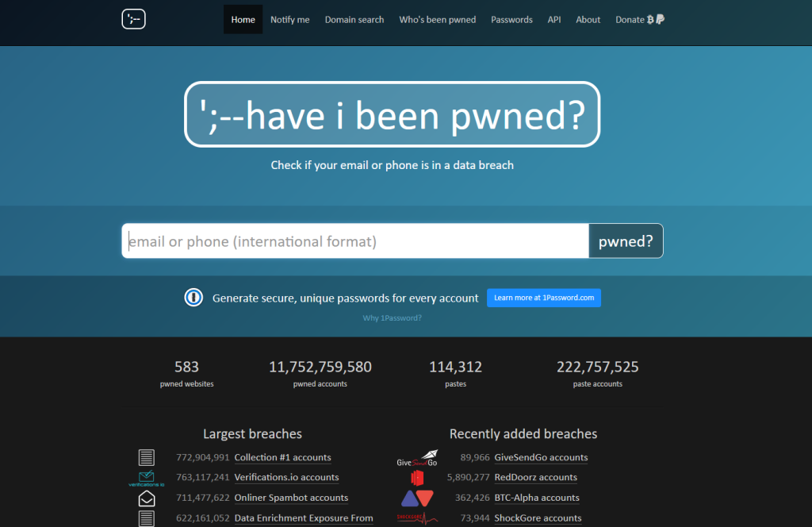Click 'Check if your email or phone' tagline
The image size is (812, 527).
[392, 165]
